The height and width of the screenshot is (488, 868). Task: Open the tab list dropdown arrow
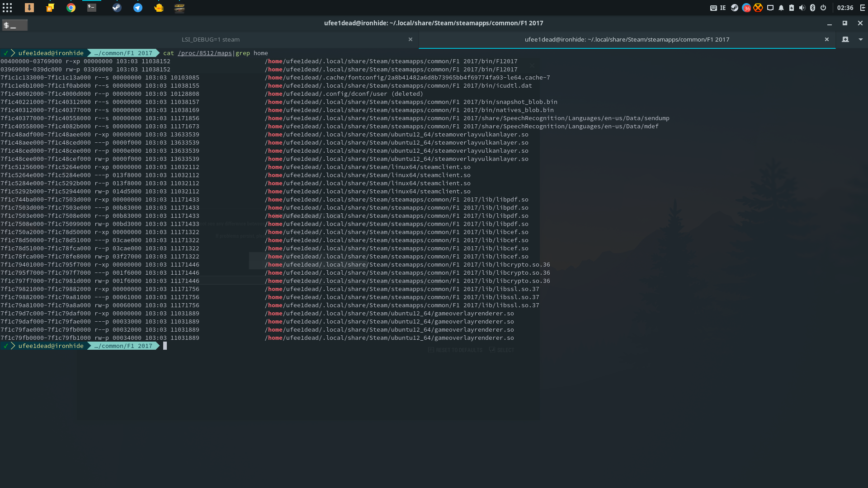coord(861,39)
